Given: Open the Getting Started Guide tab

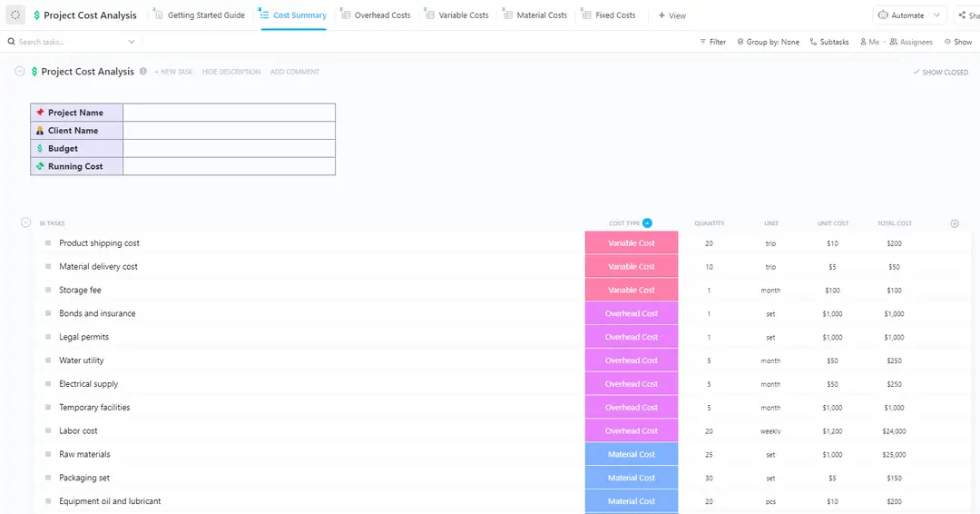Looking at the screenshot, I should click(x=200, y=15).
